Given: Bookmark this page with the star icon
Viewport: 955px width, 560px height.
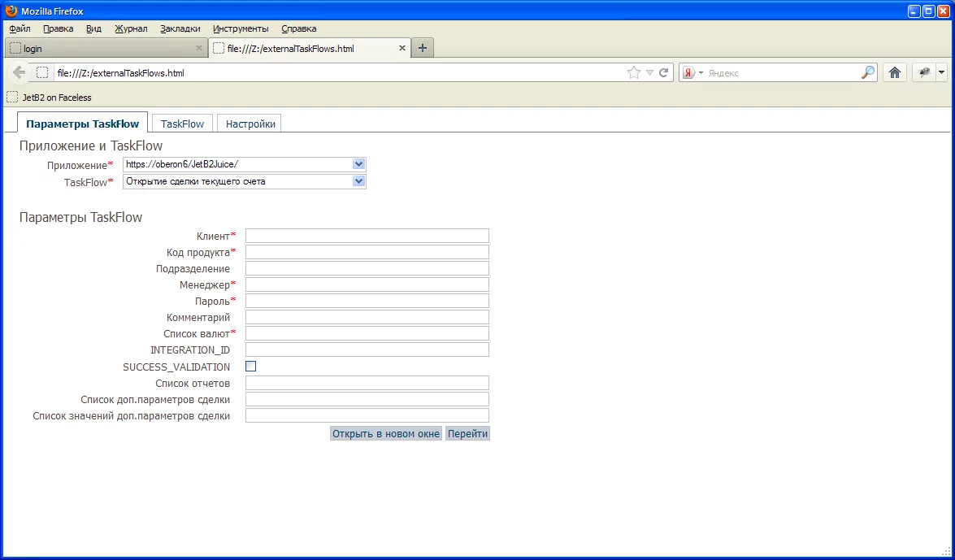Looking at the screenshot, I should pos(633,72).
